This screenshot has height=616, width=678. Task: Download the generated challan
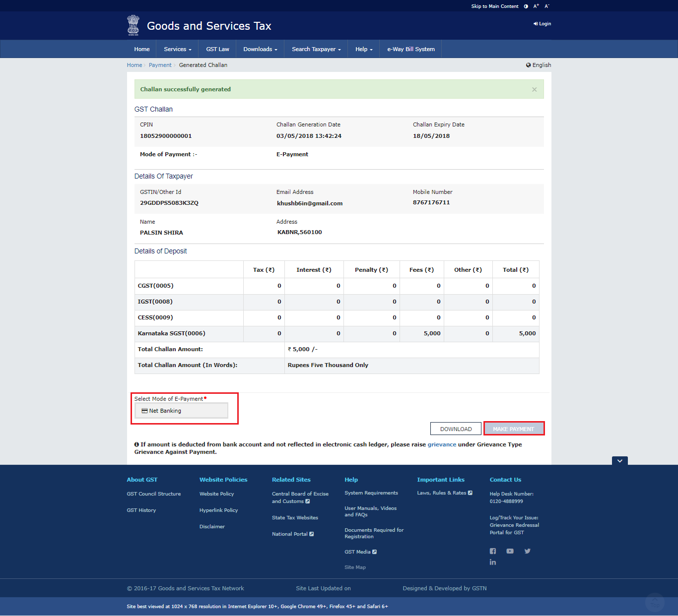tap(456, 429)
